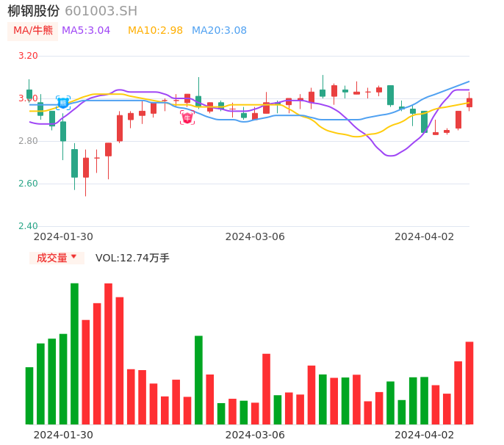This screenshot has width=504, height=445.
Task: Click the 2024-04-02 date label under candlesticks
Action: click(x=425, y=236)
